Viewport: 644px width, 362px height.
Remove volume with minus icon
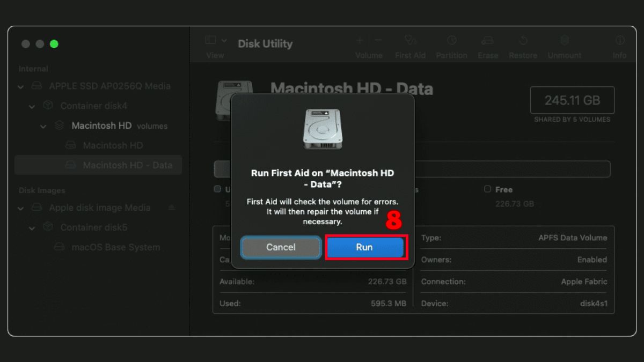point(378,40)
